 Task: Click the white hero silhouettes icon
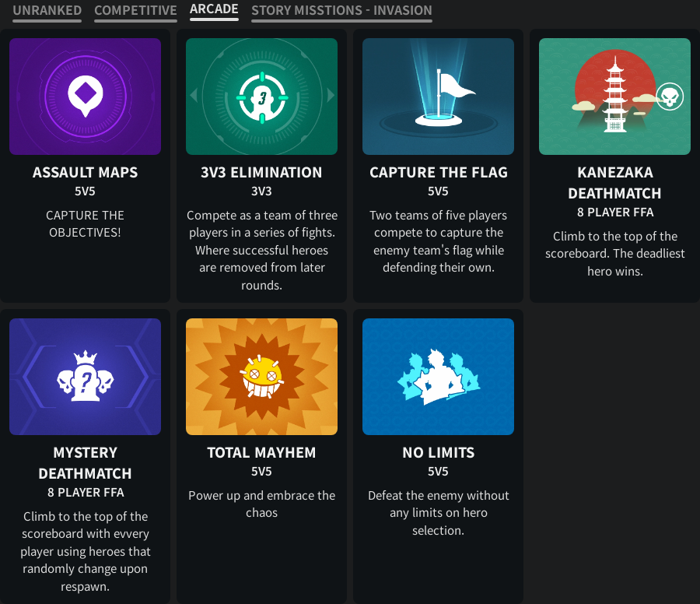coord(439,377)
